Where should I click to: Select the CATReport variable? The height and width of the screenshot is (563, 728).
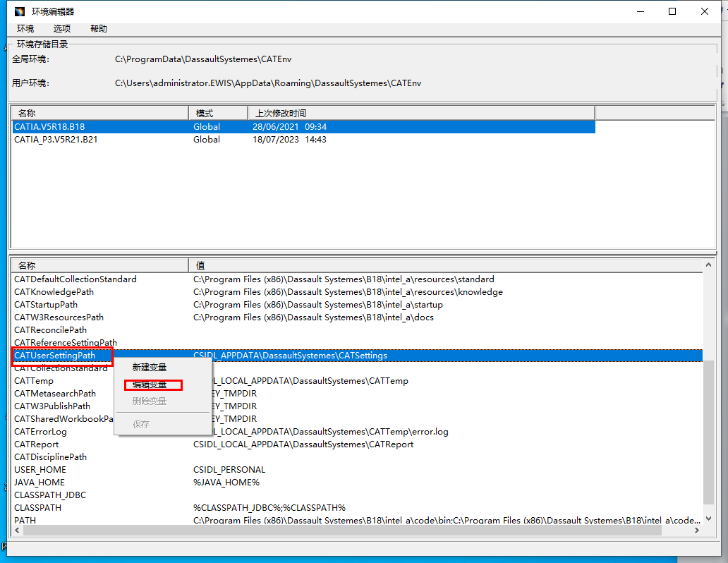37,444
